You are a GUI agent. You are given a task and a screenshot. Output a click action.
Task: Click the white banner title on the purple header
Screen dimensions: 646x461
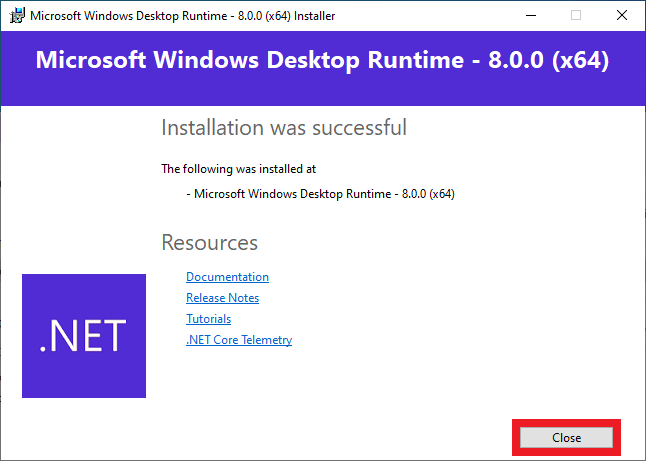[x=322, y=60]
